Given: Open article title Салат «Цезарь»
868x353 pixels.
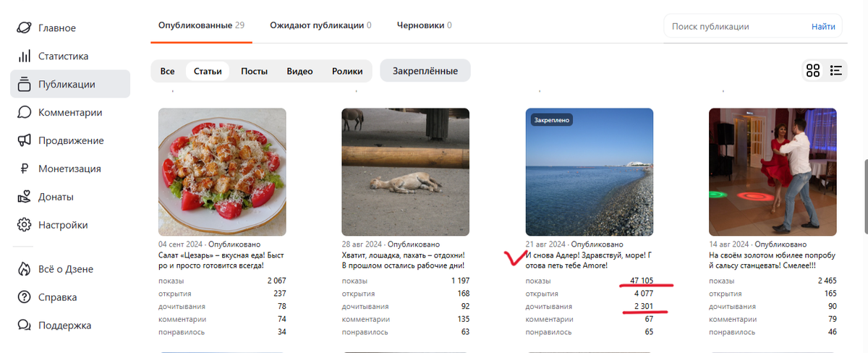Looking at the screenshot, I should point(222,260).
